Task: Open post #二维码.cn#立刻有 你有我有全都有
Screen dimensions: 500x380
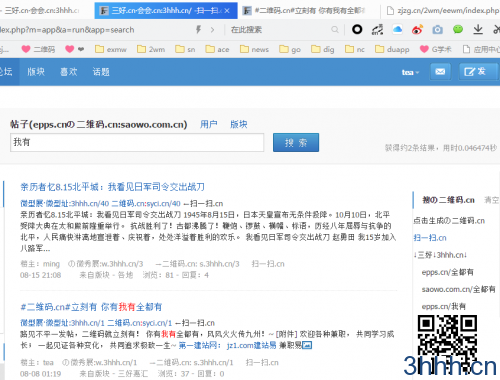Action: coord(91,307)
